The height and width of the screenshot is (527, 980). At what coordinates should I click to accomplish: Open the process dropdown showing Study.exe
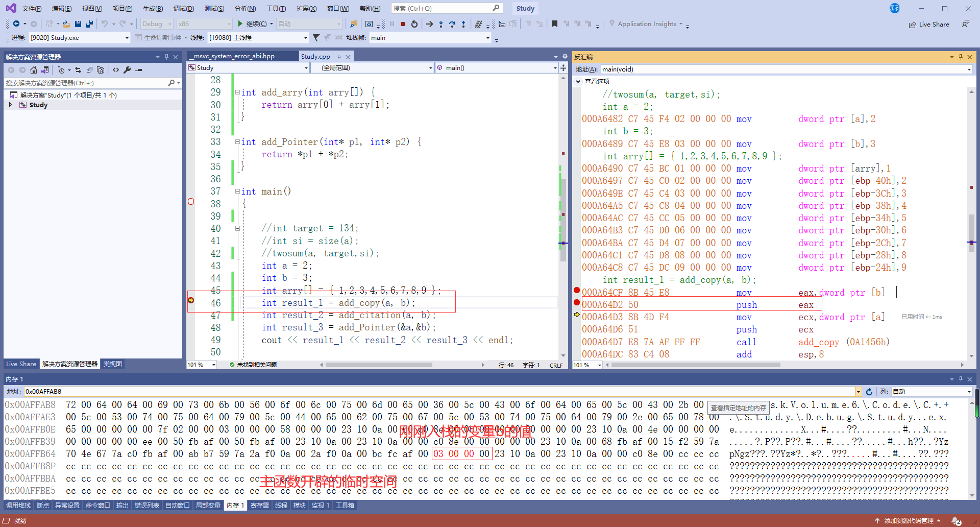(80, 38)
